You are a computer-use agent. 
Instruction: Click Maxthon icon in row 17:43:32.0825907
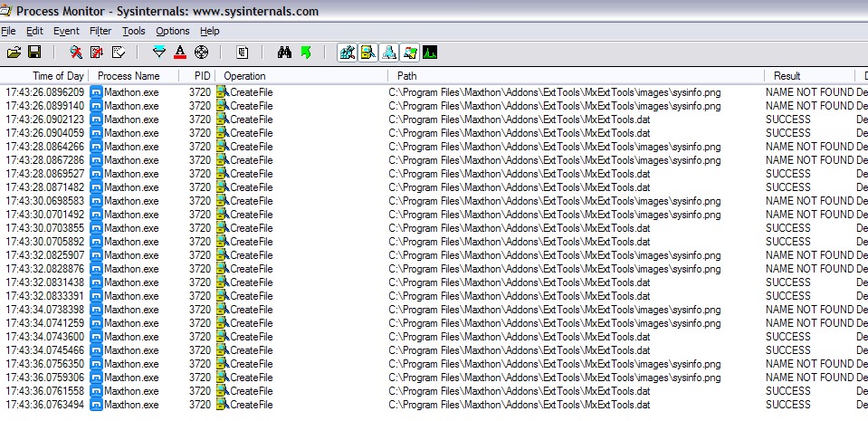[96, 254]
